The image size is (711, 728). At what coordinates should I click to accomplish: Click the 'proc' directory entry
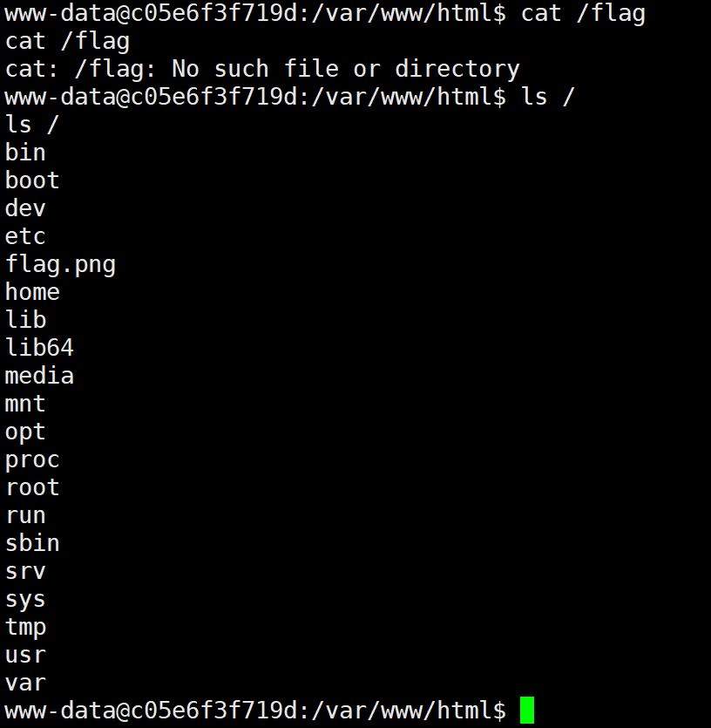32,461
